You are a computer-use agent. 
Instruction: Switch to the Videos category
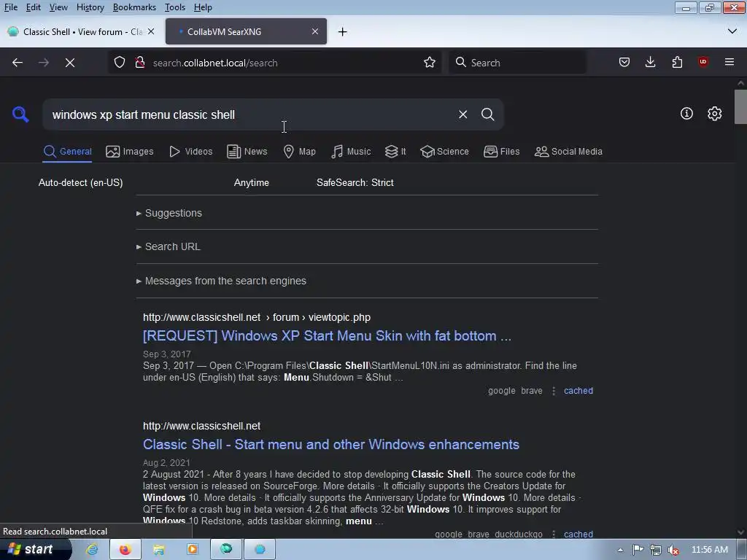pyautogui.click(x=190, y=152)
